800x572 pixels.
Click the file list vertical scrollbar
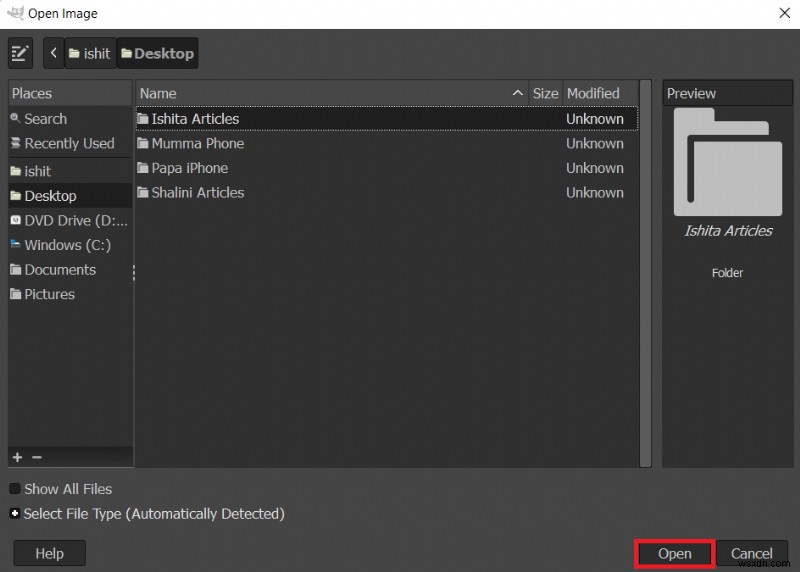pyautogui.click(x=645, y=273)
